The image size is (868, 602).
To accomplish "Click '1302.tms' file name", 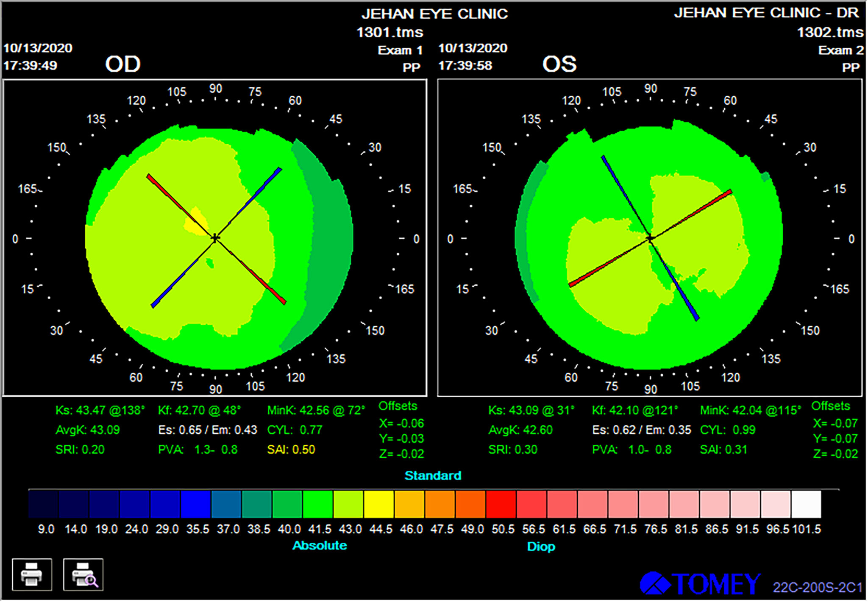I will point(830,32).
